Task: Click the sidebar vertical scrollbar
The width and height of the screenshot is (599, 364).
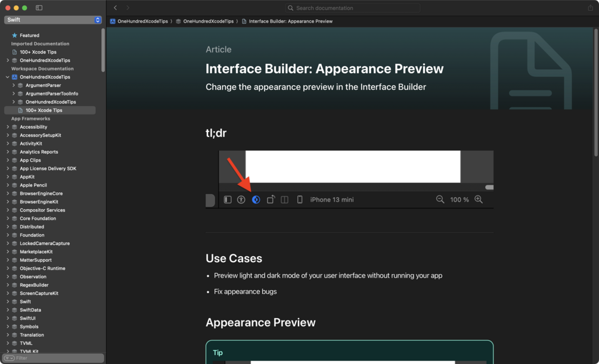Action: 103,50
